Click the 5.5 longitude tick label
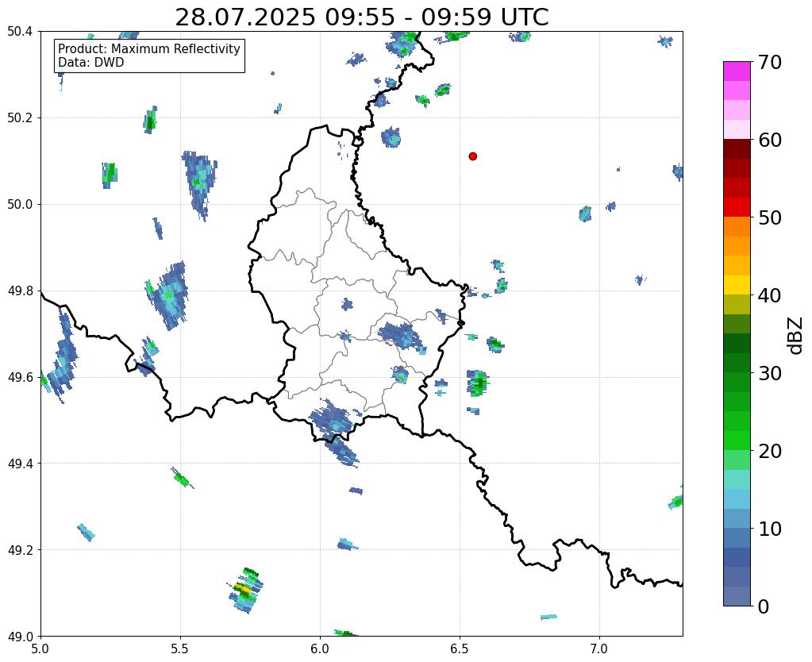The width and height of the screenshot is (812, 662). 180,649
